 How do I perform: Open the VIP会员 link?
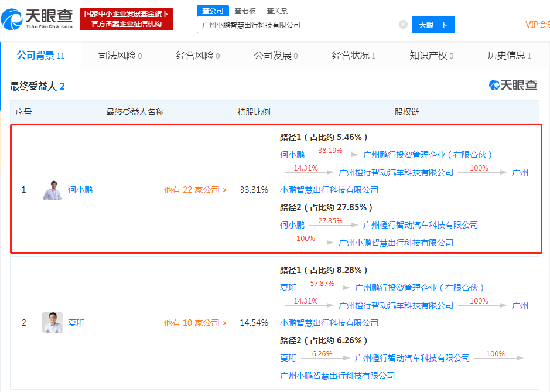pyautogui.click(x=537, y=25)
